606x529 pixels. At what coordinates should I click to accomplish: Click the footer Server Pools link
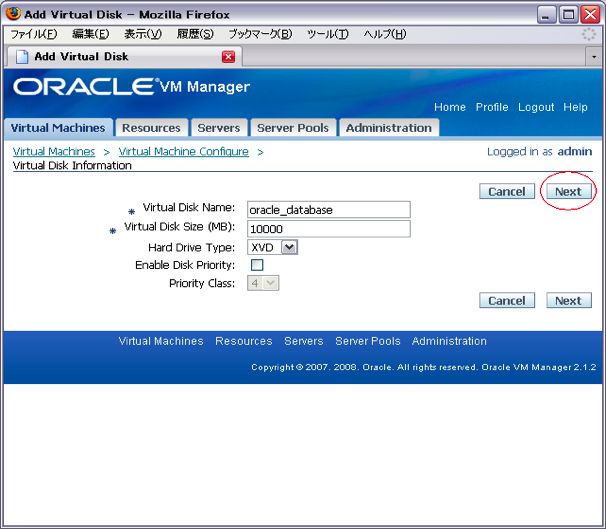tap(368, 341)
